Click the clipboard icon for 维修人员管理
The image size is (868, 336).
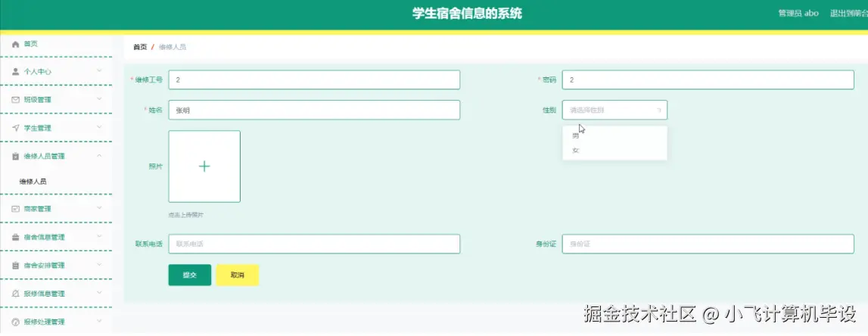pos(15,156)
